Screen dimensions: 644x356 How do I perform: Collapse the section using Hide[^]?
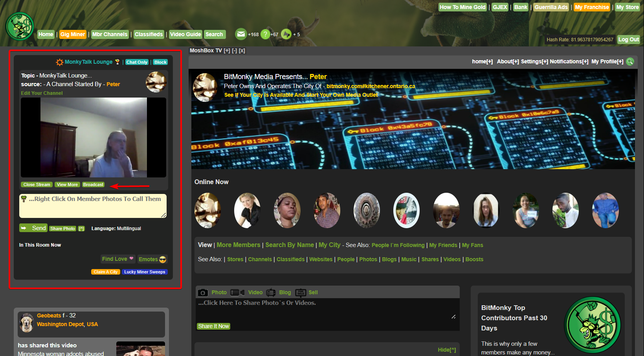[x=447, y=350]
